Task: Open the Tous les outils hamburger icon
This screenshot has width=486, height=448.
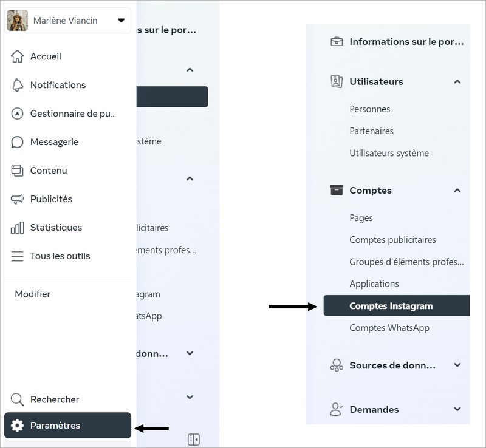Action: point(18,256)
